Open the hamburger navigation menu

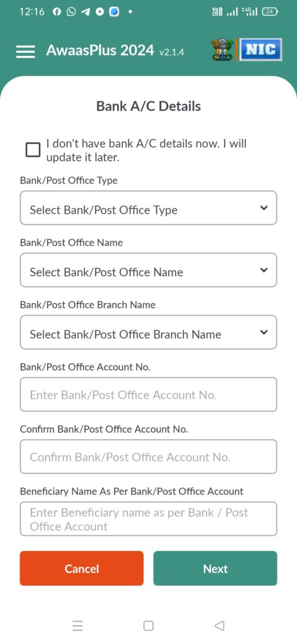pos(26,51)
